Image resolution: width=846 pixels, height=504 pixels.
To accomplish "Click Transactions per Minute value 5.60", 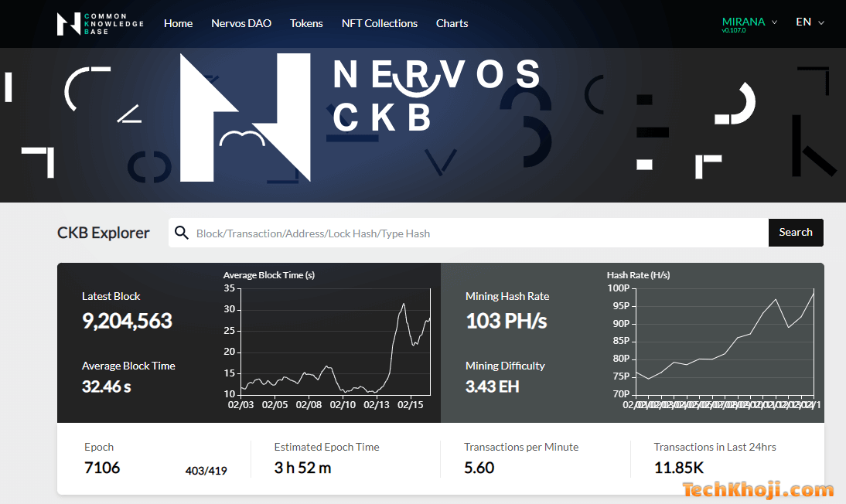I will click(x=479, y=468).
